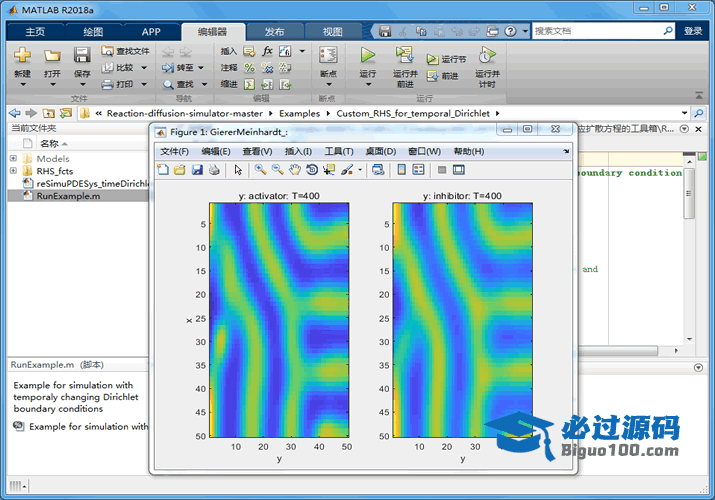Expand the Models folder tree node
This screenshot has height=500, width=715.
(x=13, y=158)
